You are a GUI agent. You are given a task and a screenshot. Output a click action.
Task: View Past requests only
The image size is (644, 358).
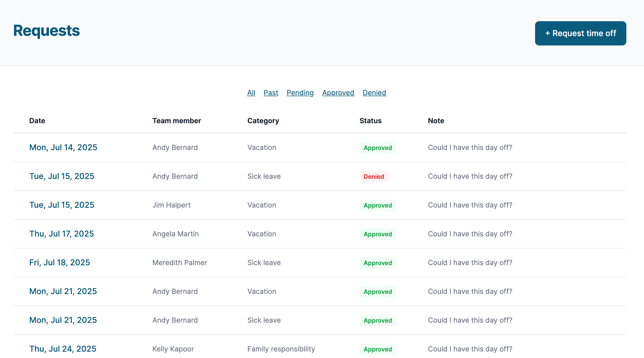[271, 93]
